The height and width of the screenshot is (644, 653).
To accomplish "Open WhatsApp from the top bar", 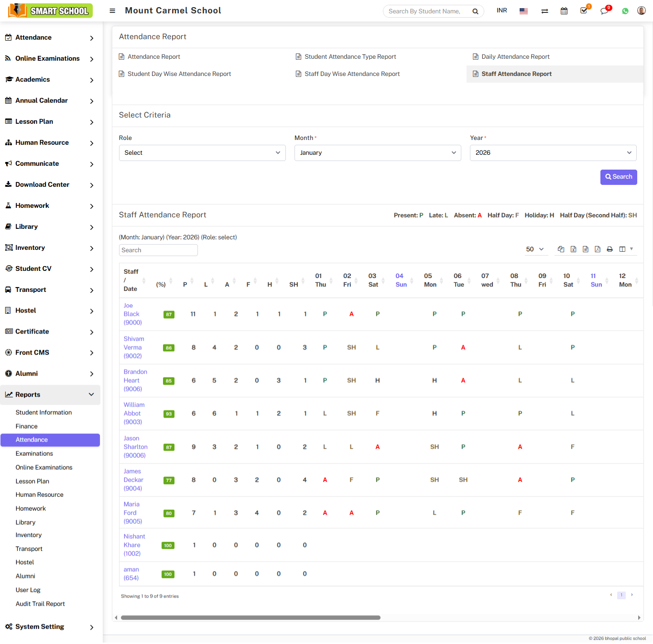I will coord(625,11).
